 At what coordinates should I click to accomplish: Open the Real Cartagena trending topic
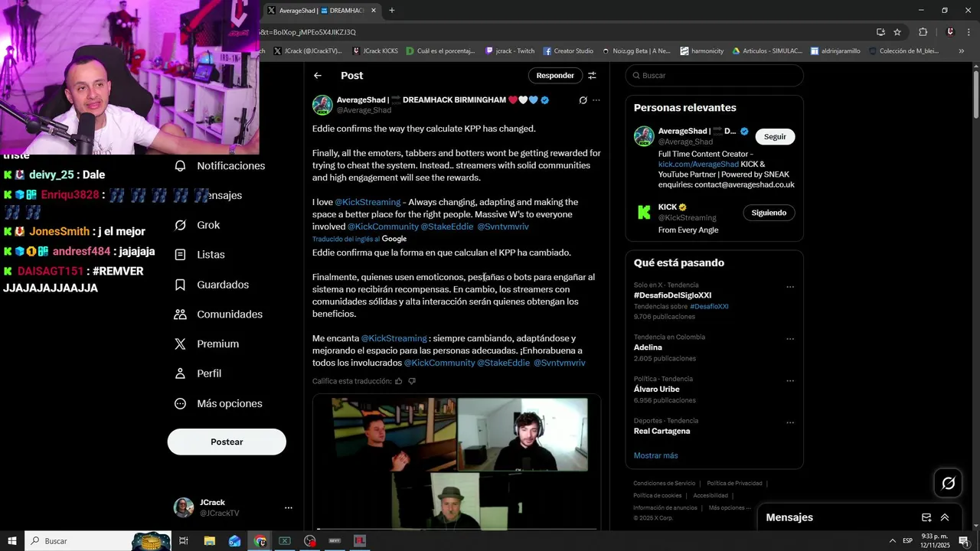661,431
